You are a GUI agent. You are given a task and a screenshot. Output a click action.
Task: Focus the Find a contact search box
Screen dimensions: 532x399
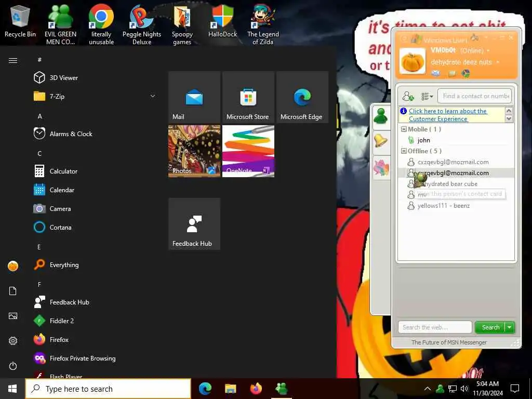pos(474,96)
